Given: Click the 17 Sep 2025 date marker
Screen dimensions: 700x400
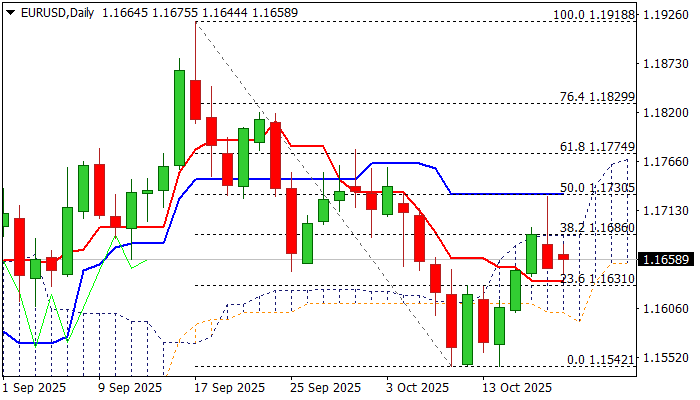Looking at the screenshot, I should 230,387.
